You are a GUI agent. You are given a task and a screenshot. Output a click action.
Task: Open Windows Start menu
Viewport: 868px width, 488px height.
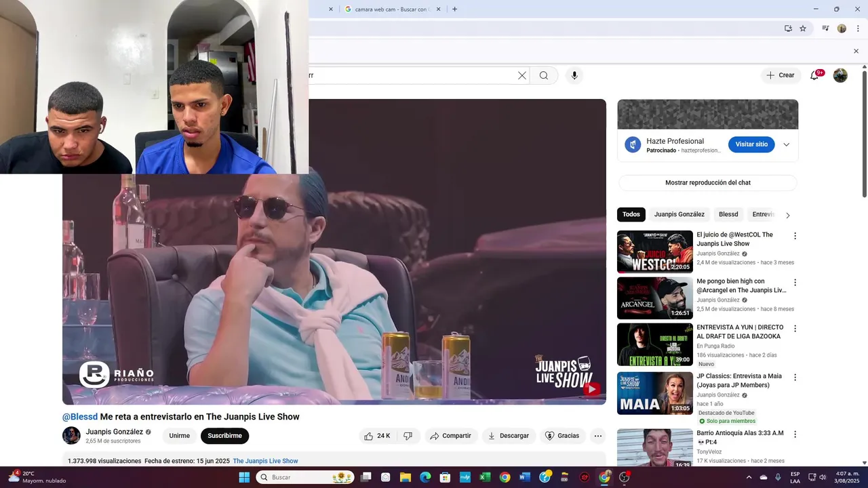(x=244, y=477)
